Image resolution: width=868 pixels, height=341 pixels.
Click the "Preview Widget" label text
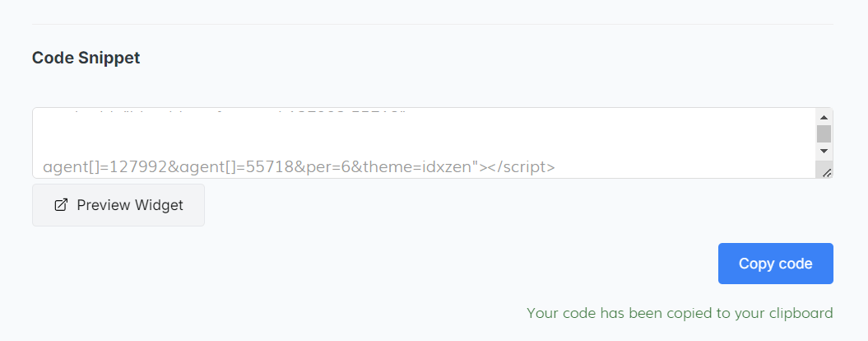pyautogui.click(x=130, y=205)
